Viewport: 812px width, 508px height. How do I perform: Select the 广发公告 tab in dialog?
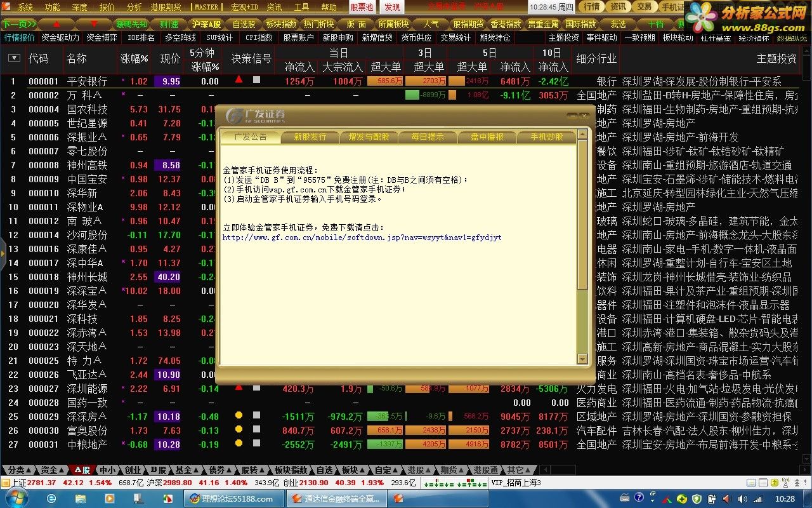pos(251,137)
